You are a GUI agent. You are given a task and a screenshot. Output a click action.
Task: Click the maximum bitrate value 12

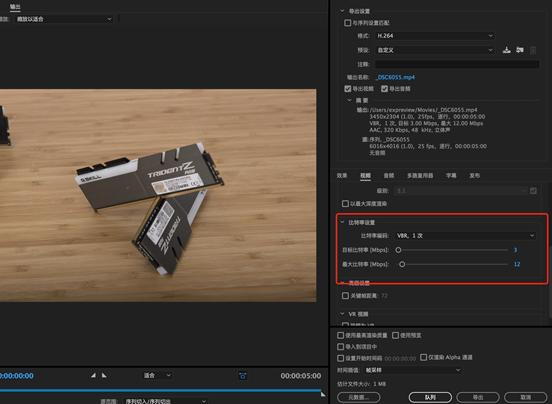(516, 264)
